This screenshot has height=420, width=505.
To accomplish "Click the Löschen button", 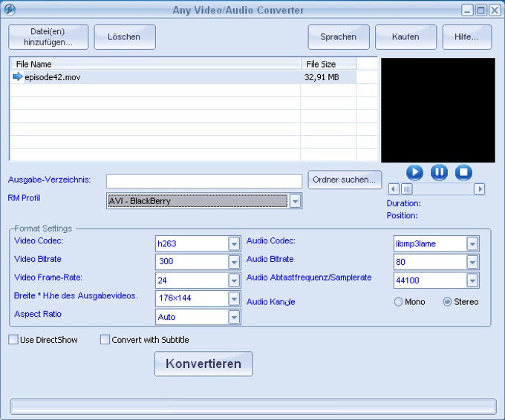I will pos(125,37).
